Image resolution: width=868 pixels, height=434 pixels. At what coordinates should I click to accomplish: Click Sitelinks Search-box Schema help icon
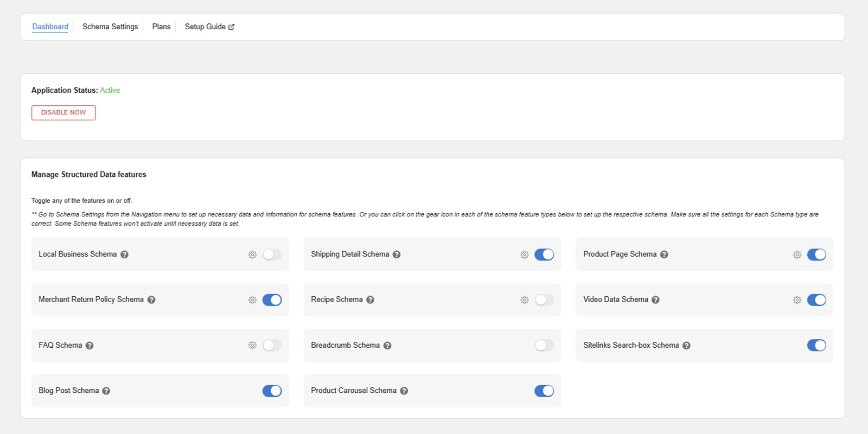[x=686, y=346]
